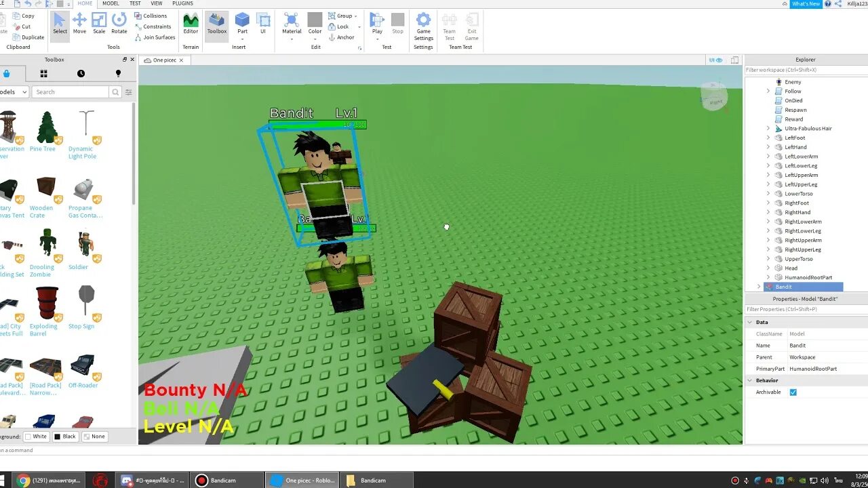Viewport: 868px width, 488px height.
Task: Pick the Exploding Barrel model thumbnail
Action: (x=46, y=302)
